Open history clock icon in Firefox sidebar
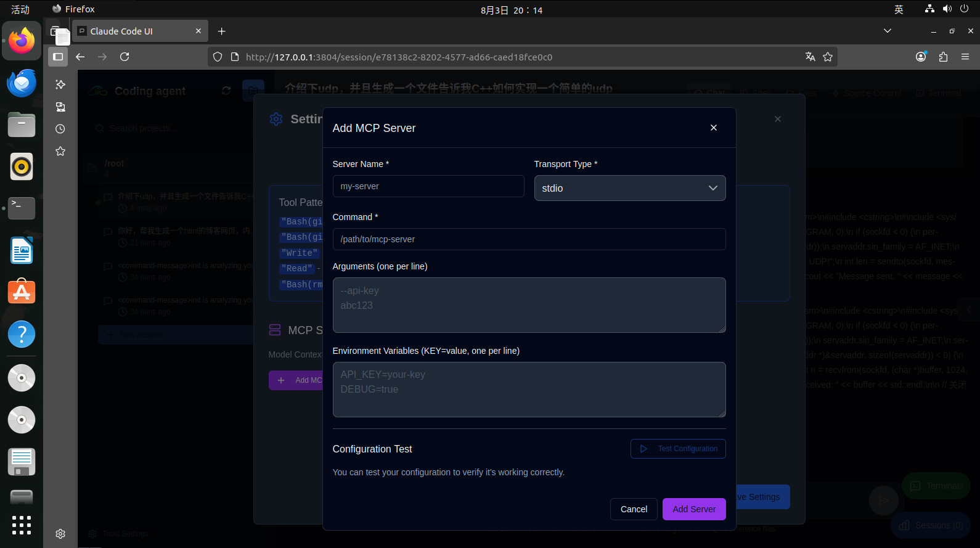 [60, 129]
